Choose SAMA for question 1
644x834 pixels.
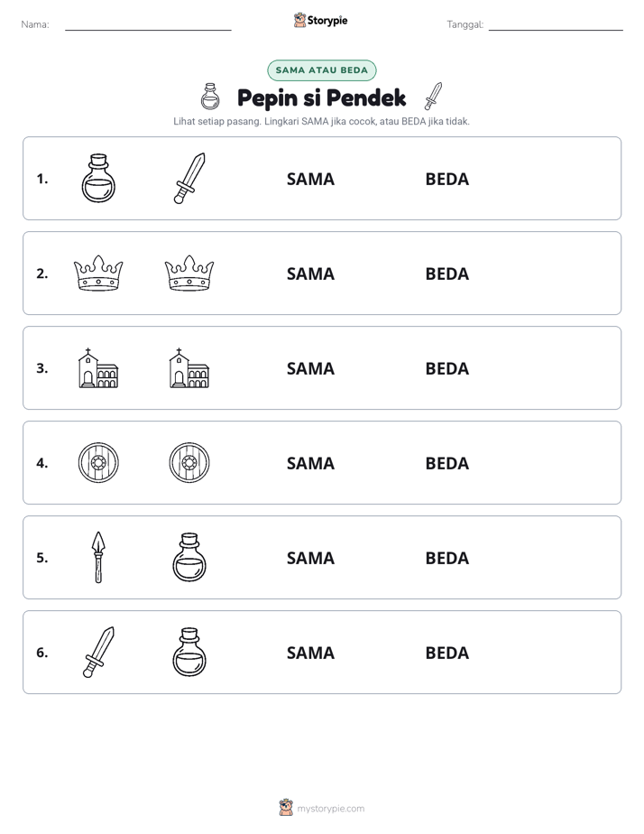tap(310, 180)
